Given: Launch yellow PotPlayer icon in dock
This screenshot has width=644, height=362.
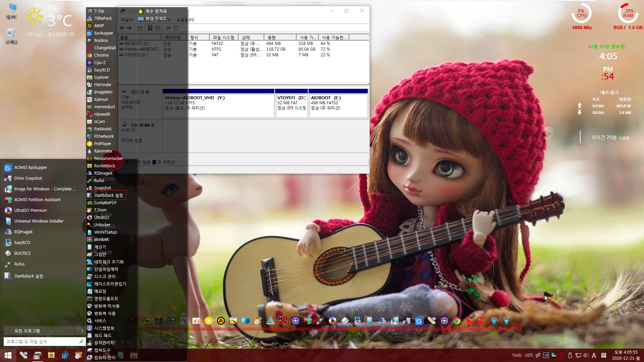Looking at the screenshot, I should click(208, 321).
